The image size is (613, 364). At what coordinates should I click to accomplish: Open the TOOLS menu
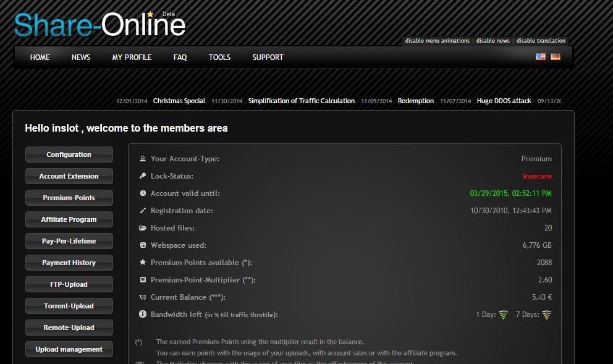click(220, 57)
